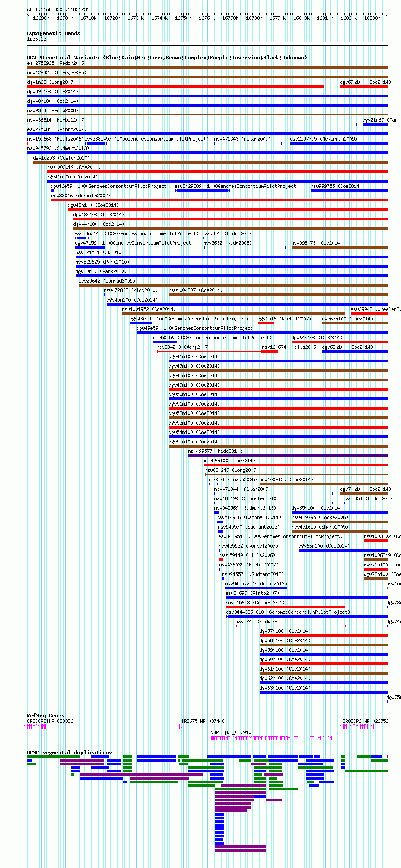401x868 pixels.
Task: Select variant dgv1e203 (Vogler2010)
Action: (61, 158)
